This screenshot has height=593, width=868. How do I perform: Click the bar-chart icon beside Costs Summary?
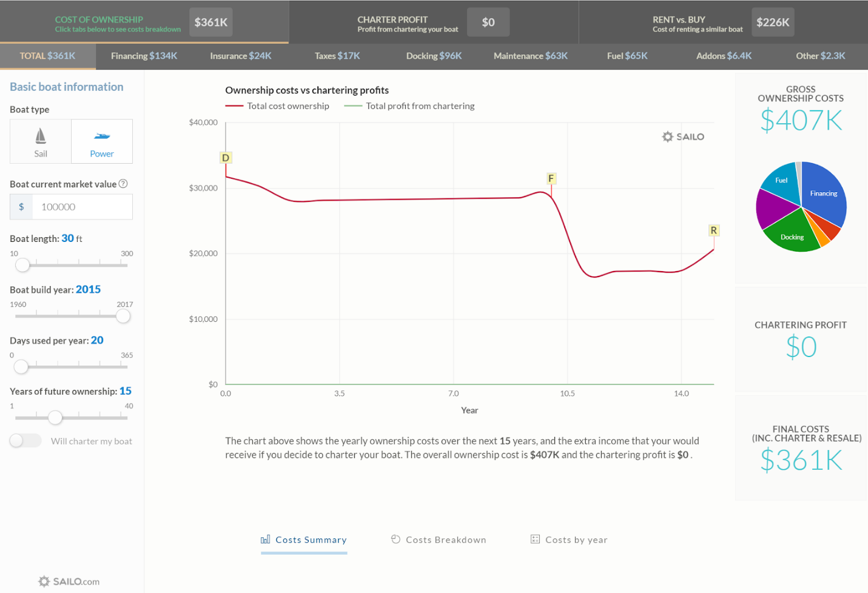(x=265, y=539)
